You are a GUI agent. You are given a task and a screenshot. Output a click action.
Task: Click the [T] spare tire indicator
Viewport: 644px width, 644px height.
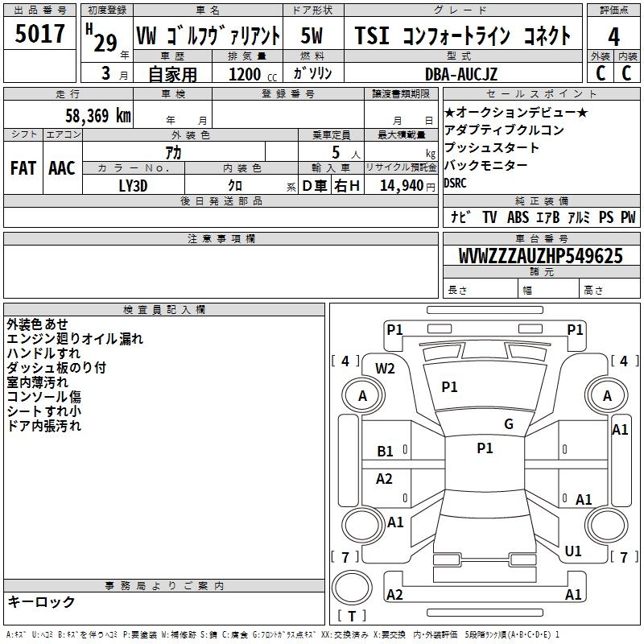pos(352,617)
